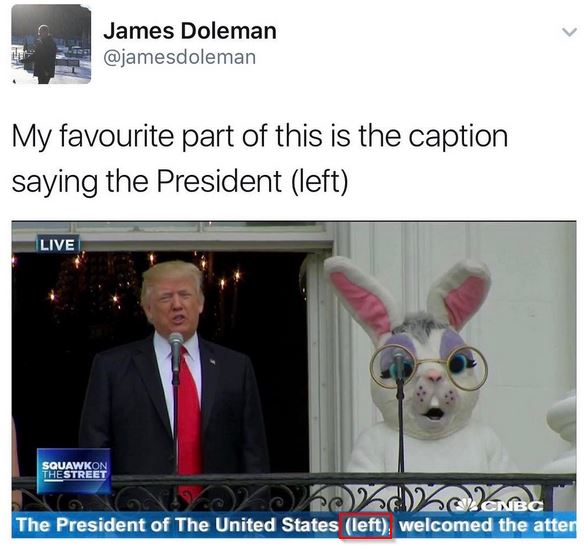Click the Squawk on the Street logo

tap(74, 470)
